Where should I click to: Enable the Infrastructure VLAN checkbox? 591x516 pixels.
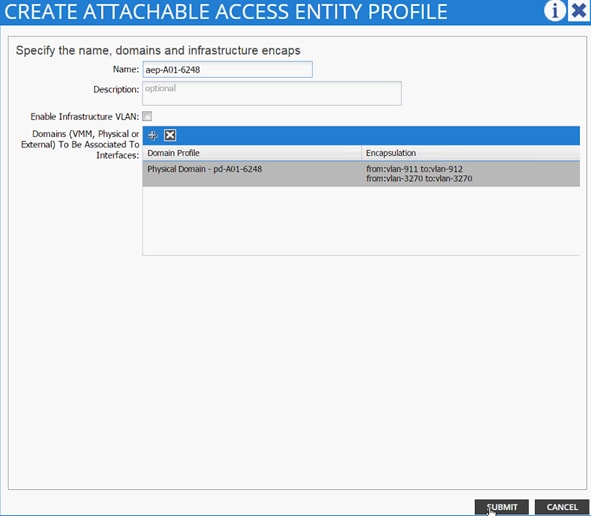(x=147, y=116)
